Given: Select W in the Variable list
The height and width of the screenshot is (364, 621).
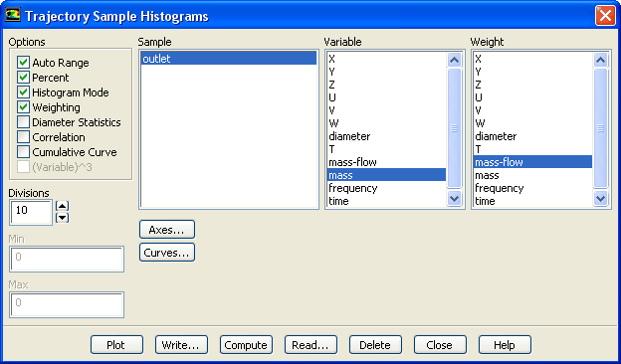Looking at the screenshot, I should (x=386, y=123).
